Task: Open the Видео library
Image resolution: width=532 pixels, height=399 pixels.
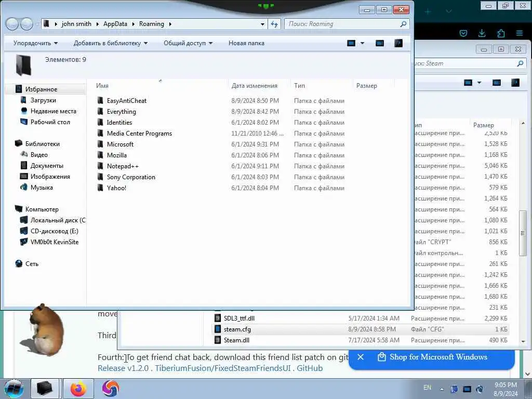Action: [x=39, y=155]
